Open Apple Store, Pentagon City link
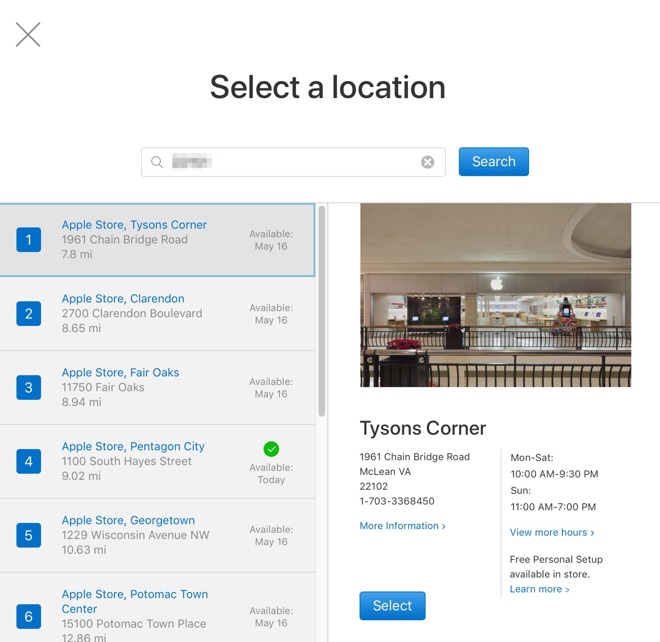The width and height of the screenshot is (660, 642). point(133,446)
